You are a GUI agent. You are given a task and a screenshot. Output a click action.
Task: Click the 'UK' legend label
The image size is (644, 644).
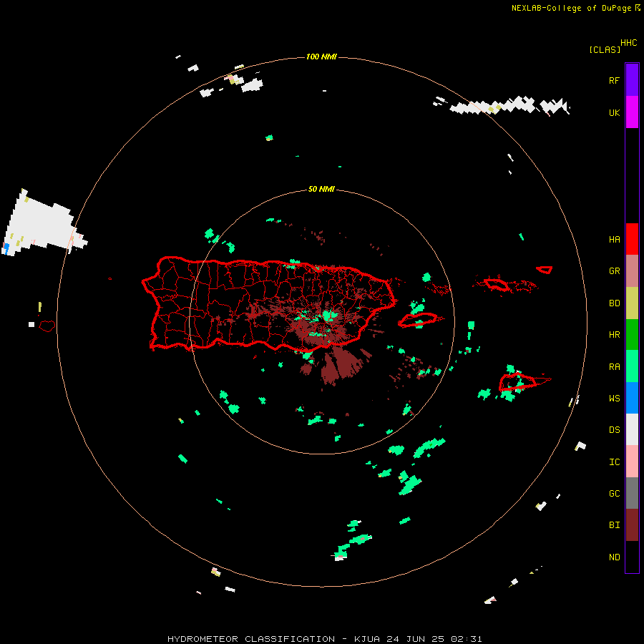tap(614, 112)
